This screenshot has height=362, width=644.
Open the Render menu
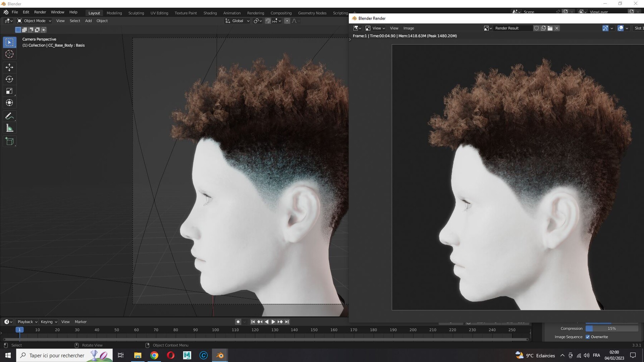click(40, 12)
